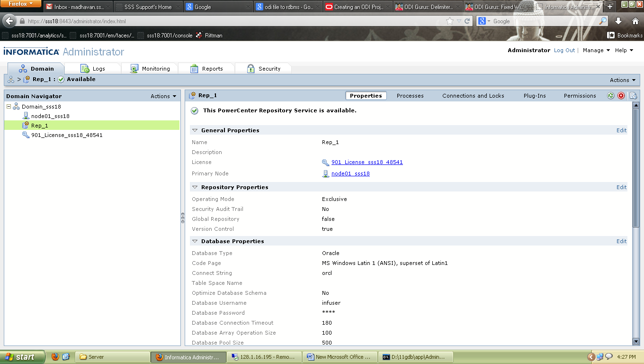The image size is (644, 364).
Task: Edit the General Properties section
Action: [x=621, y=130]
